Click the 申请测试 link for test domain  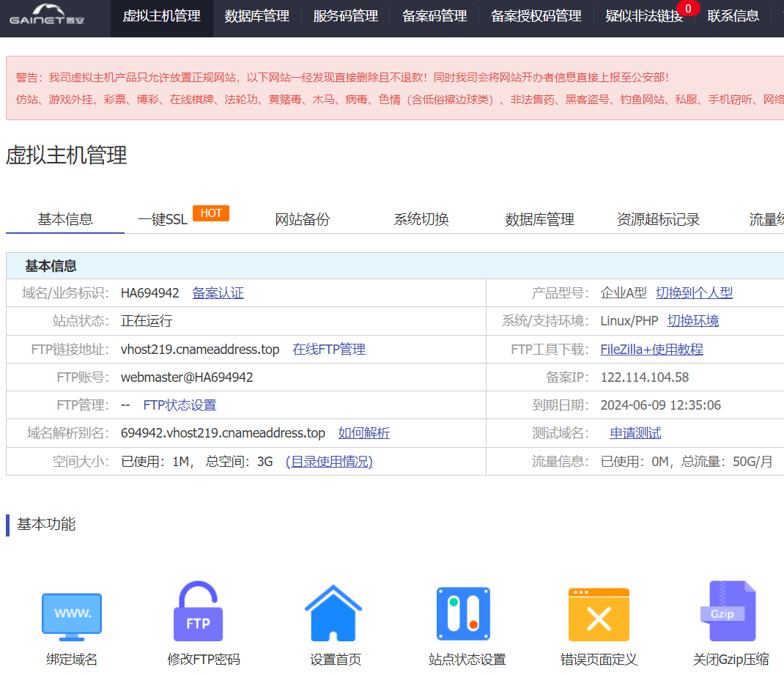[x=635, y=433]
